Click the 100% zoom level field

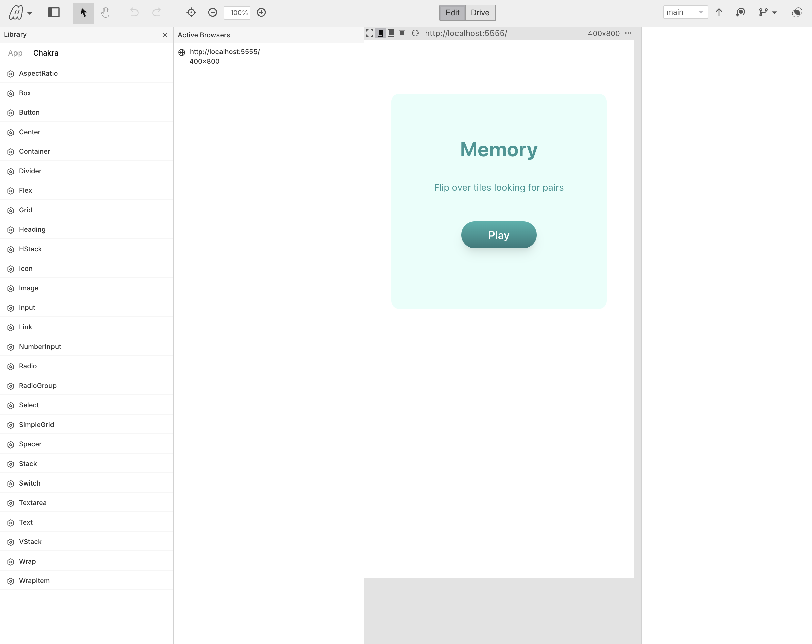(x=237, y=13)
